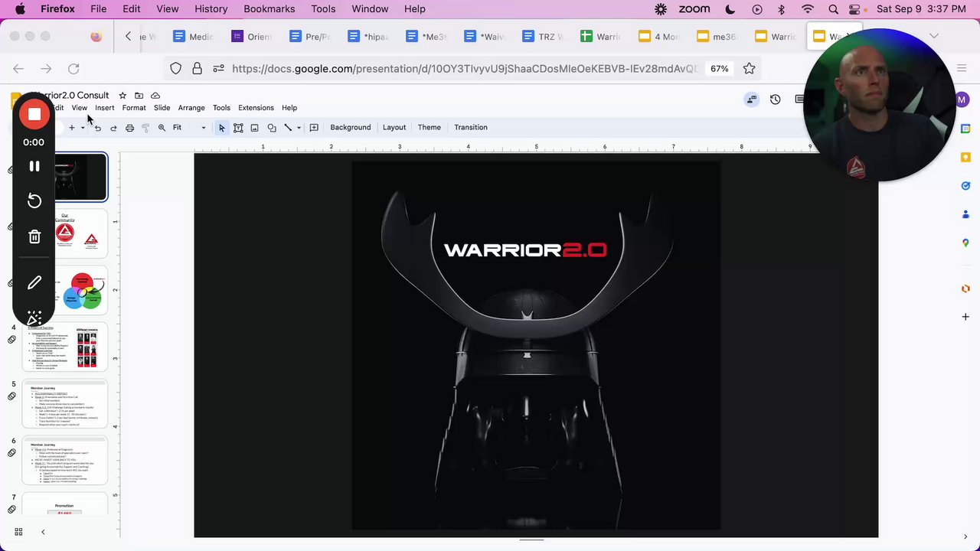This screenshot has height=551, width=980.
Task: Select the cursor arrow tool
Action: pyautogui.click(x=222, y=128)
